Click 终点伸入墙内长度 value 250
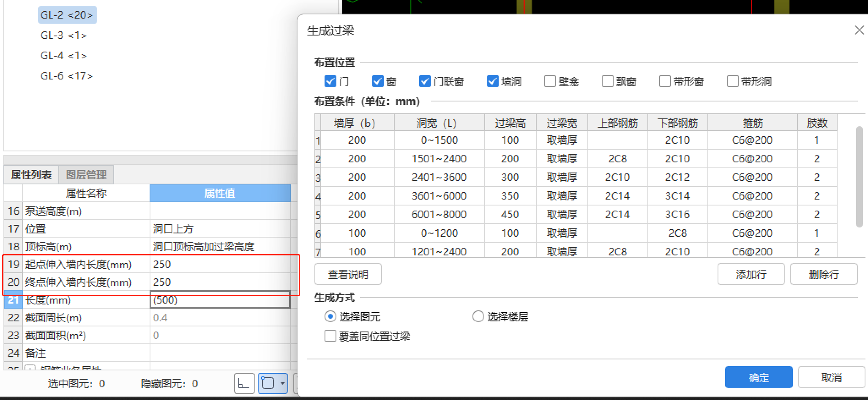Screen dimensions: 868x400 point(220,282)
